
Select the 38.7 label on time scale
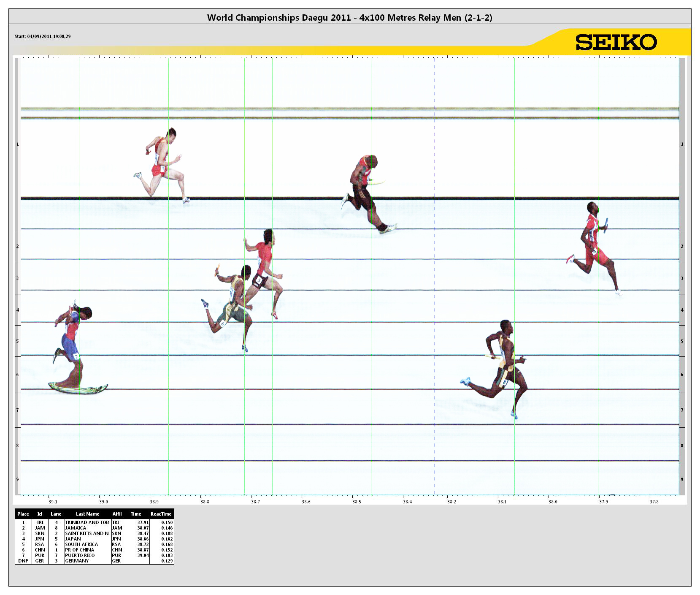pyautogui.click(x=255, y=502)
